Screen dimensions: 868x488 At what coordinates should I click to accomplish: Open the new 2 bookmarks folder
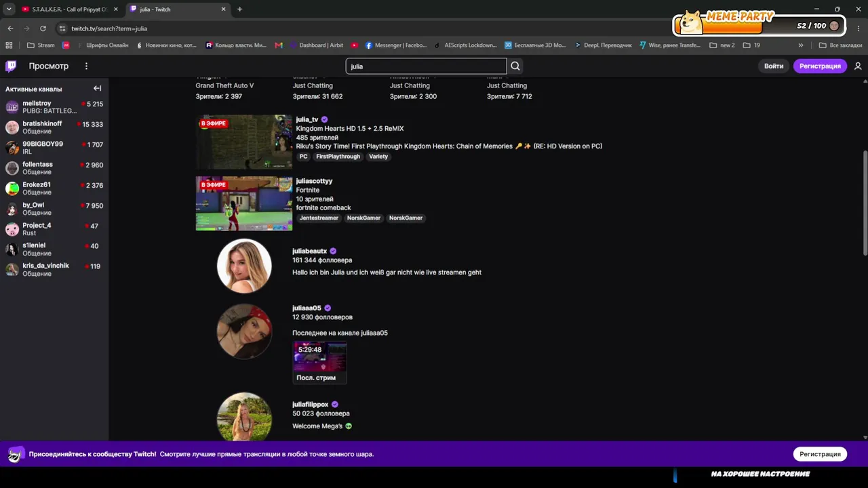point(722,45)
